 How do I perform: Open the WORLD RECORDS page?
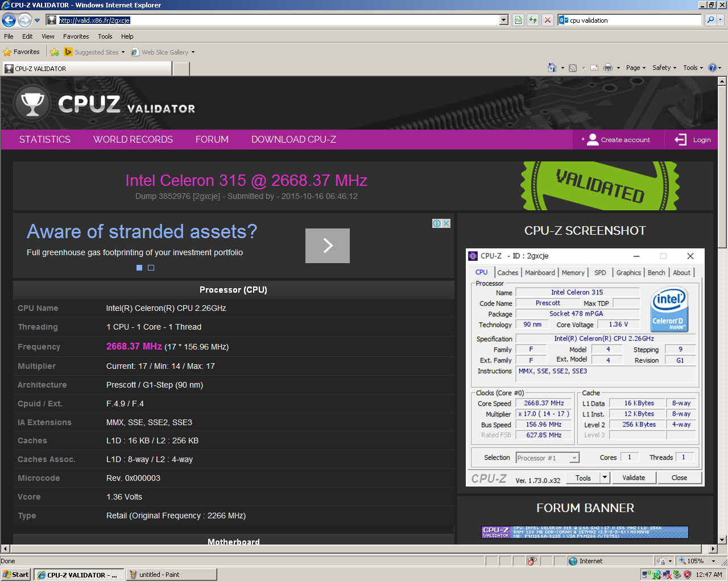133,139
